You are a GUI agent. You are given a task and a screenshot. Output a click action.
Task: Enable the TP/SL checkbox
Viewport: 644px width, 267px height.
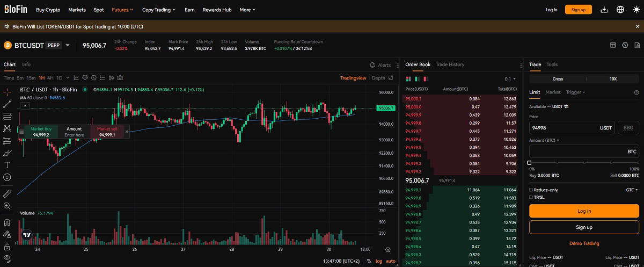531,197
